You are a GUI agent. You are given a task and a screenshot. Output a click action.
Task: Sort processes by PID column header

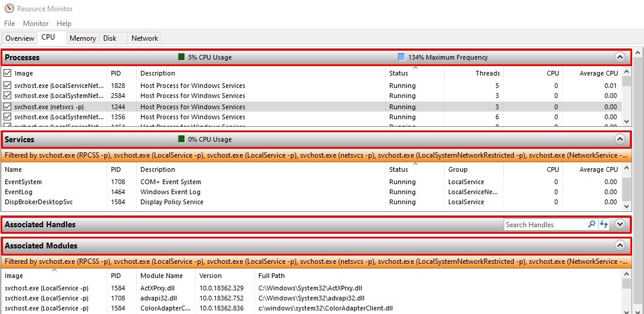(121, 73)
